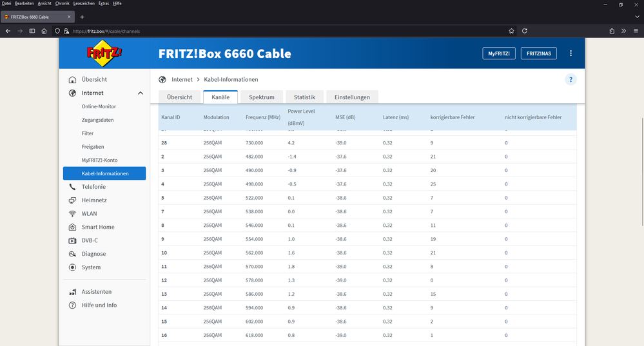Show more toolbar items overflow chevrons
The height and width of the screenshot is (346, 644).
point(624,31)
